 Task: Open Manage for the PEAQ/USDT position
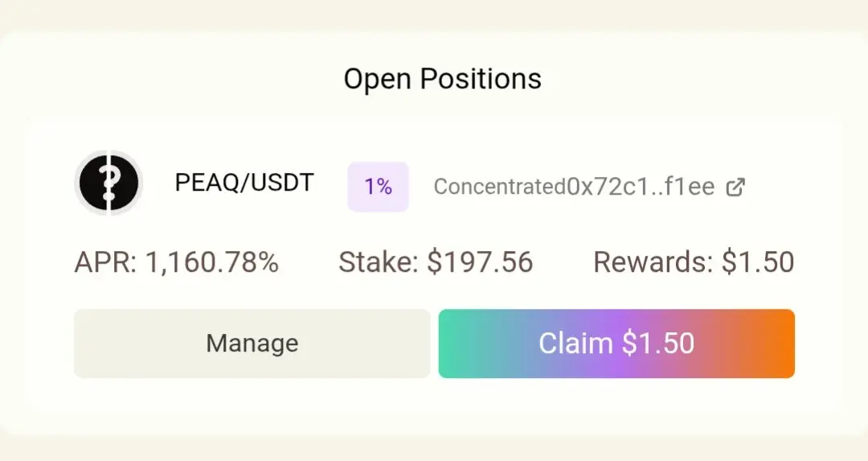252,344
